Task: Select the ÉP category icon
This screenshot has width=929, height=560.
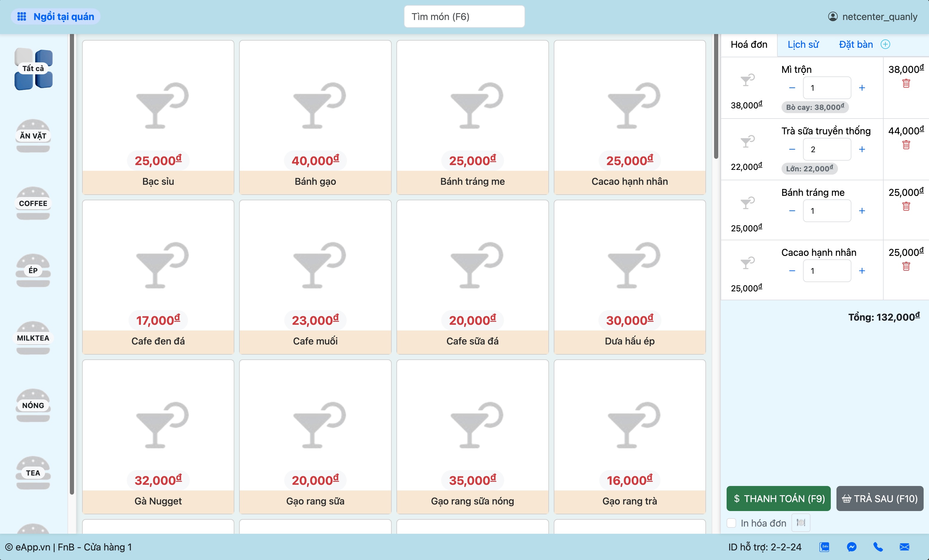Action: [x=33, y=270]
